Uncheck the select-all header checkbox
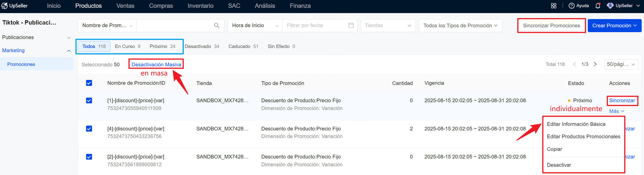The width and height of the screenshot is (644, 175). [89, 83]
